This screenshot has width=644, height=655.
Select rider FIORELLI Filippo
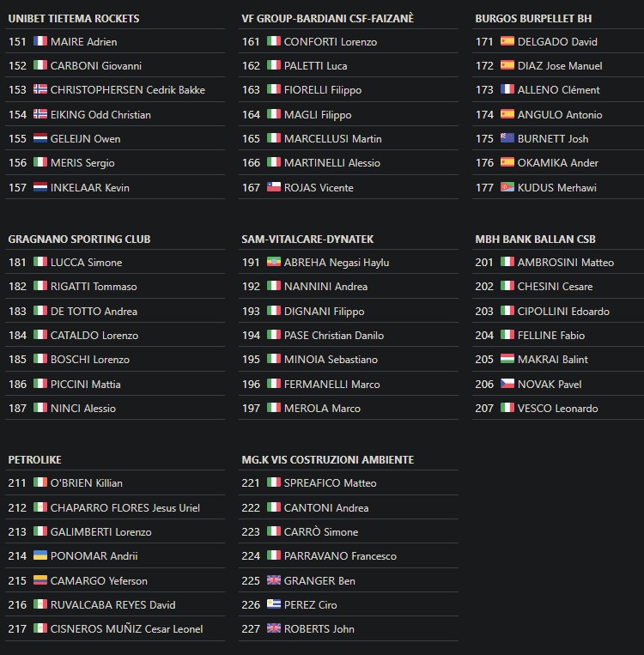tap(323, 90)
